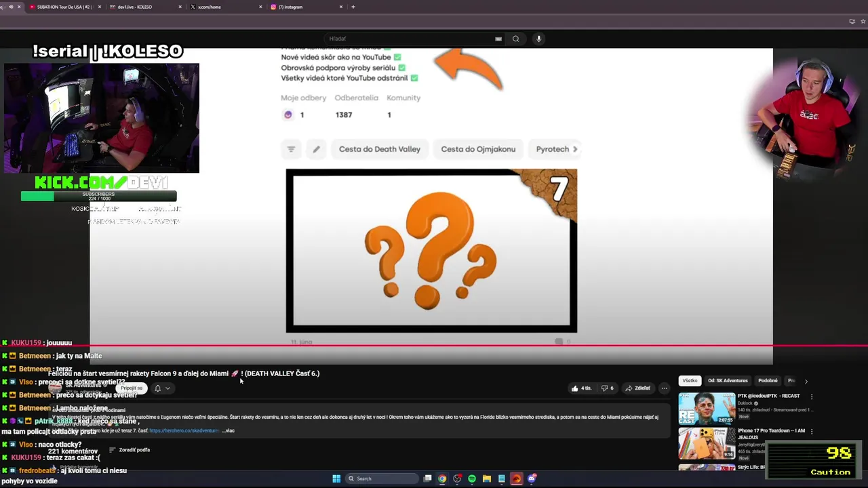The image size is (868, 488).
Task: Open the question mark episode 7 thumbnail
Action: [431, 251]
